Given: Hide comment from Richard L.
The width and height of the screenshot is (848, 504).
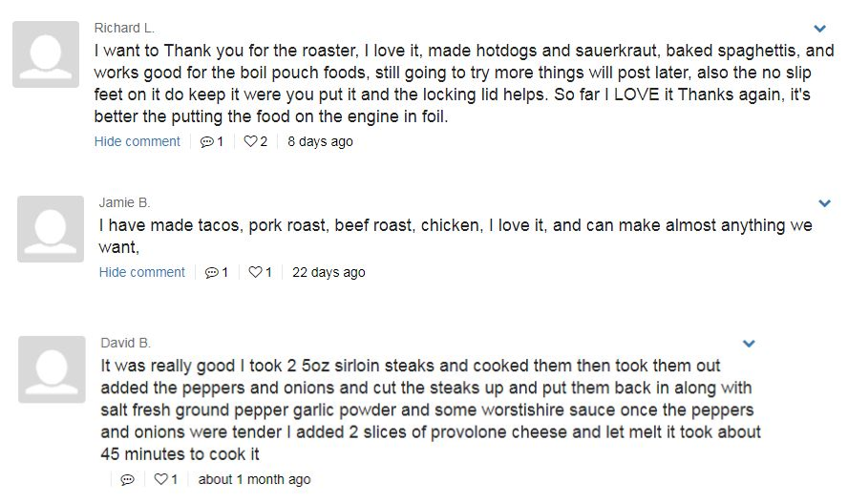Looking at the screenshot, I should point(137,141).
